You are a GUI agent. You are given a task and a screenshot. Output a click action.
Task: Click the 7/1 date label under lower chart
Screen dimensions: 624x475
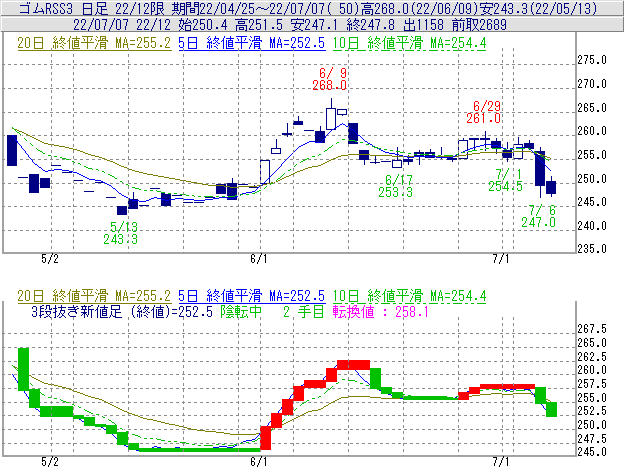coord(501,462)
